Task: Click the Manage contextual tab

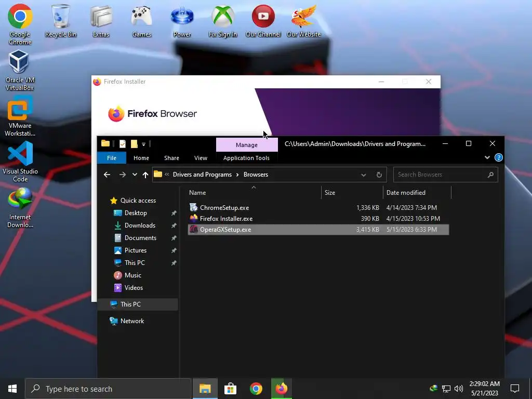Action: pyautogui.click(x=247, y=144)
